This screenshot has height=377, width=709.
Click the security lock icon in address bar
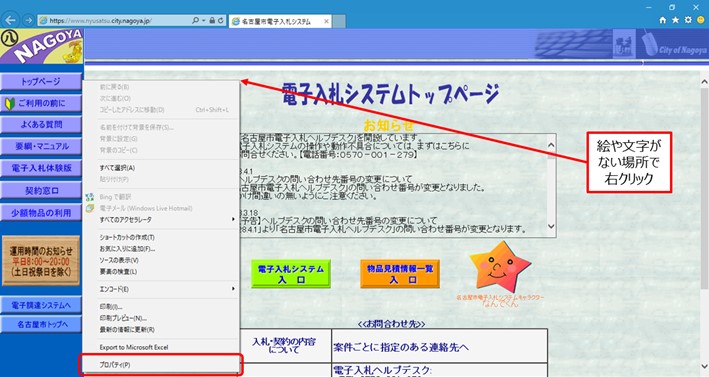pyautogui.click(x=212, y=20)
